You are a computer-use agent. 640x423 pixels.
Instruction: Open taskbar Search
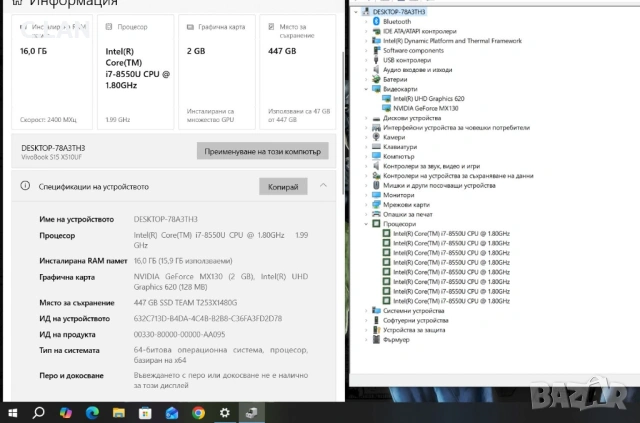[x=38, y=413]
